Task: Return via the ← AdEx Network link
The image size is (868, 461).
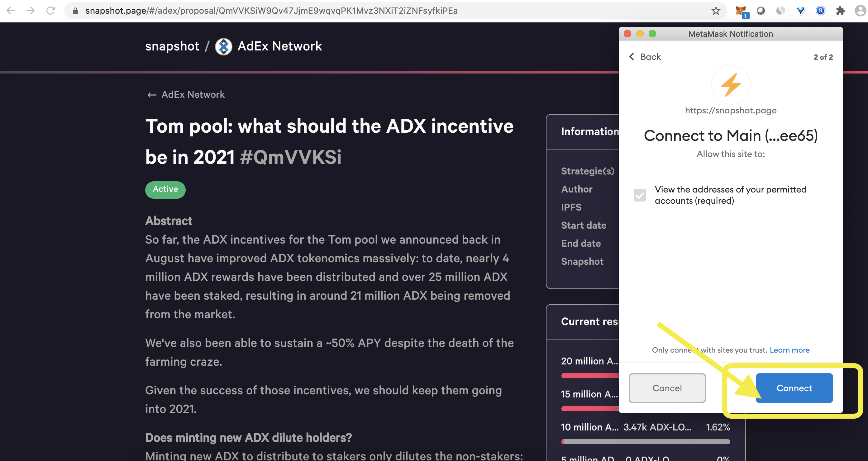Action: [186, 95]
